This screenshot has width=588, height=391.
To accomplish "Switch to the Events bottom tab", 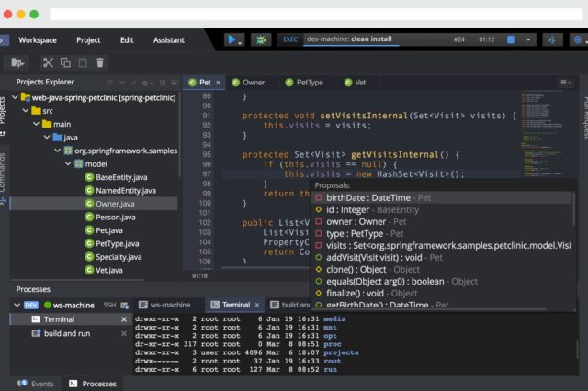I will [x=37, y=384].
